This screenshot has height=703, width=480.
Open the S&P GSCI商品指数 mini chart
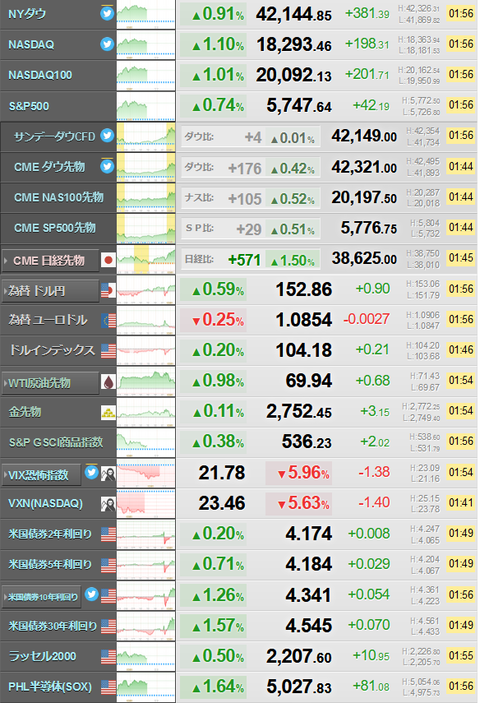[x=146, y=443]
